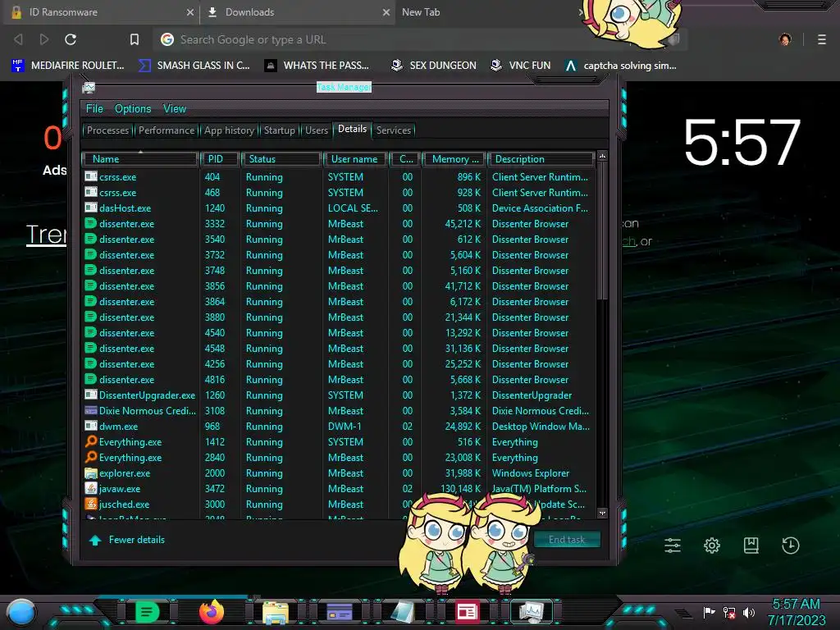This screenshot has height=630, width=840.
Task: Sort by Name column header
Action: point(140,159)
